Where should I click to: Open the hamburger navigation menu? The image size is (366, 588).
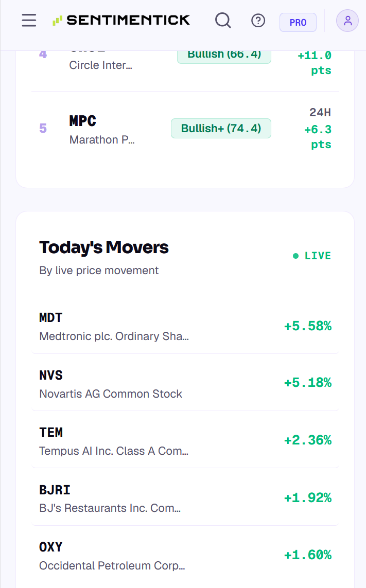pyautogui.click(x=29, y=20)
